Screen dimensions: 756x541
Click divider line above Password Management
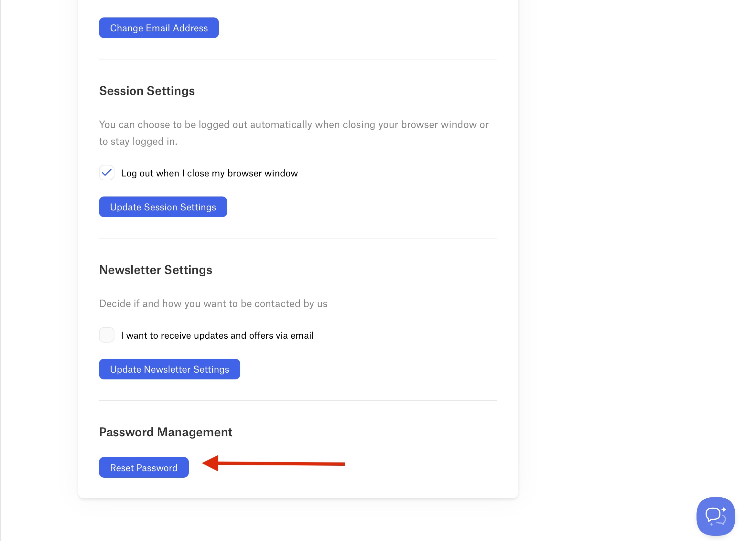[x=298, y=400]
